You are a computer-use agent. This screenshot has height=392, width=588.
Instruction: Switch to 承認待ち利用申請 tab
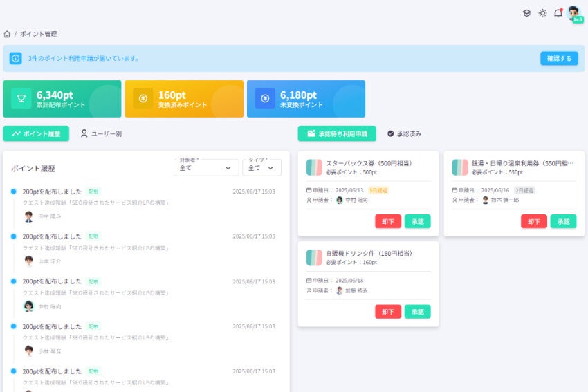[337, 134]
